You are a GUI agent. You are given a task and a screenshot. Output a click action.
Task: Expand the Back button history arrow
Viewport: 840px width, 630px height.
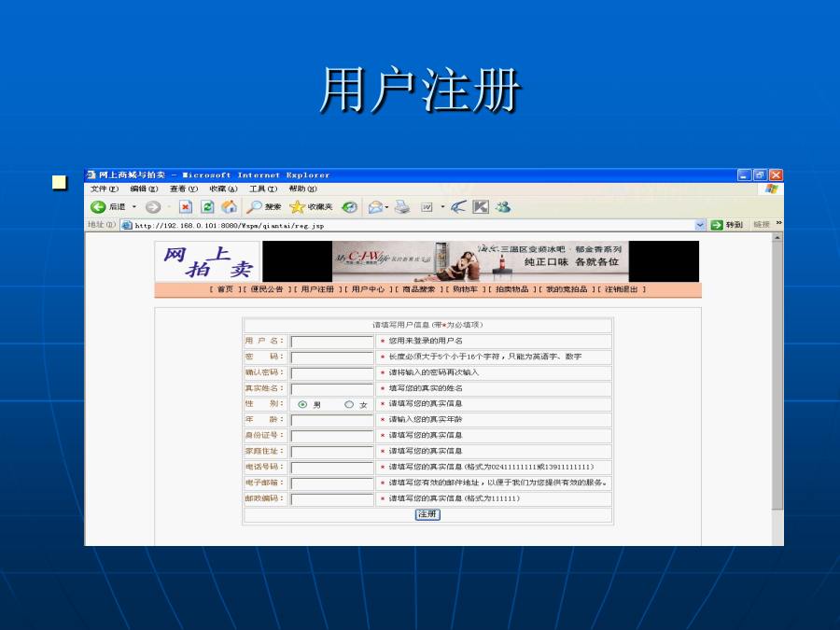(x=134, y=207)
